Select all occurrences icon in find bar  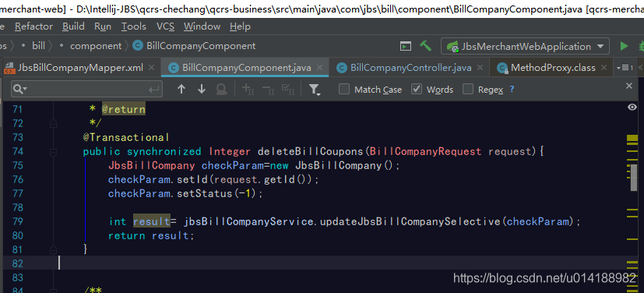pyautogui.click(x=287, y=89)
